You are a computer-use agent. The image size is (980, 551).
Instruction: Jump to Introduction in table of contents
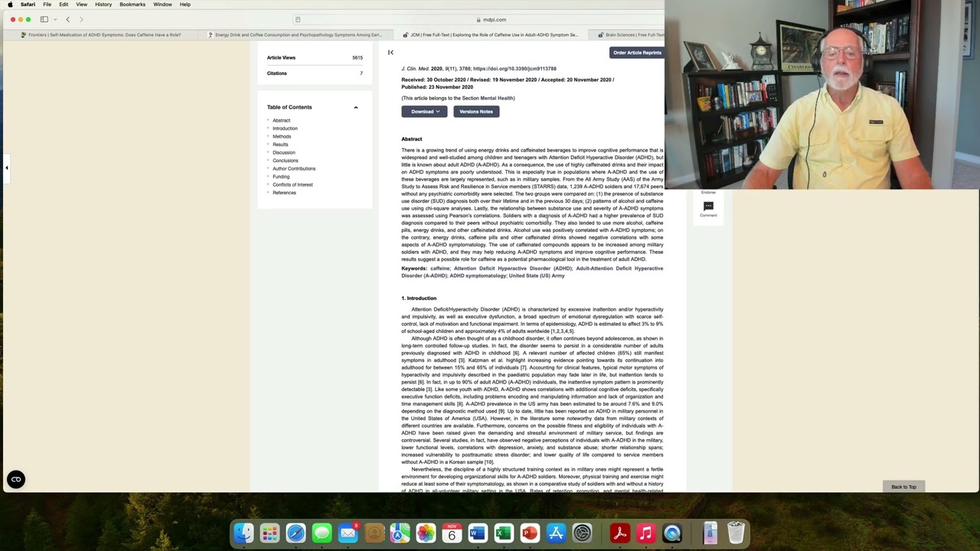(x=285, y=129)
